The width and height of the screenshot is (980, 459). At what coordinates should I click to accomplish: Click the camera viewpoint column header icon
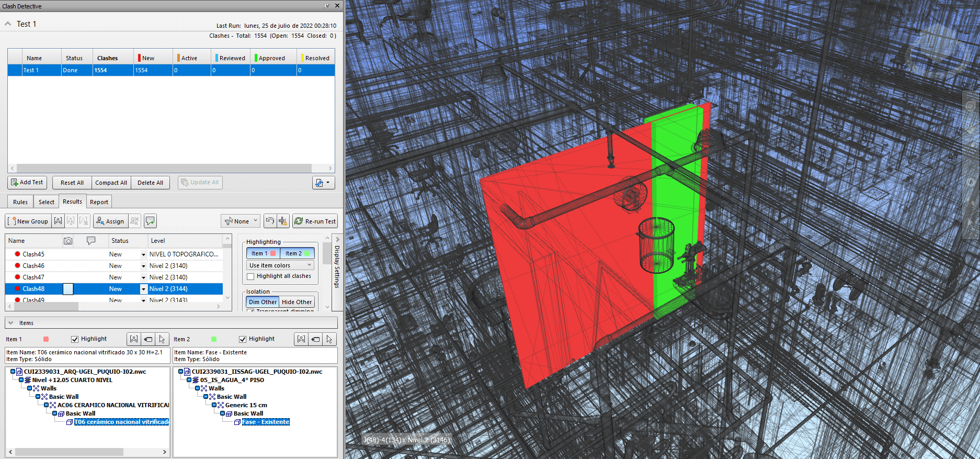pos(68,241)
